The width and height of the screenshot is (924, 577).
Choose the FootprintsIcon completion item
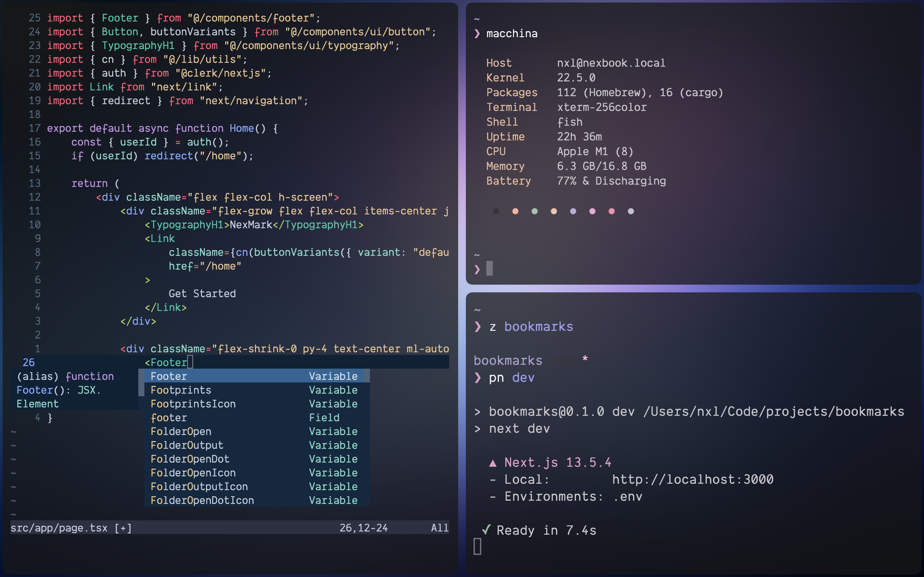tap(193, 404)
